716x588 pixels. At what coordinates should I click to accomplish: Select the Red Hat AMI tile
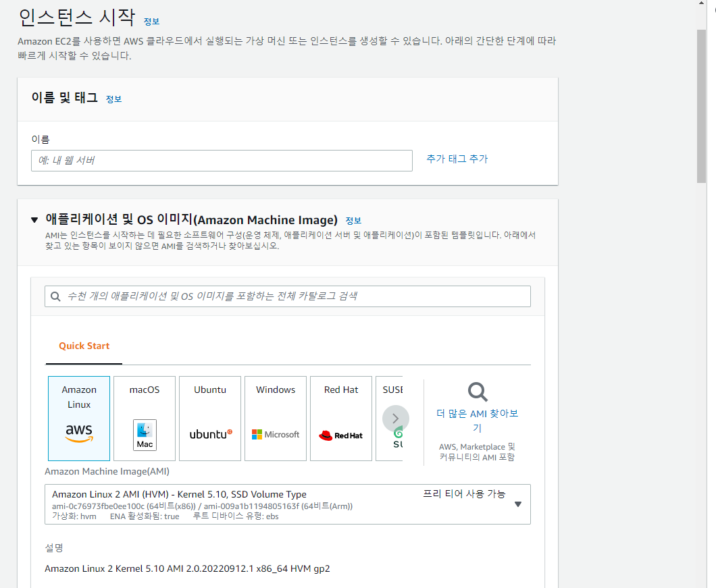point(341,418)
